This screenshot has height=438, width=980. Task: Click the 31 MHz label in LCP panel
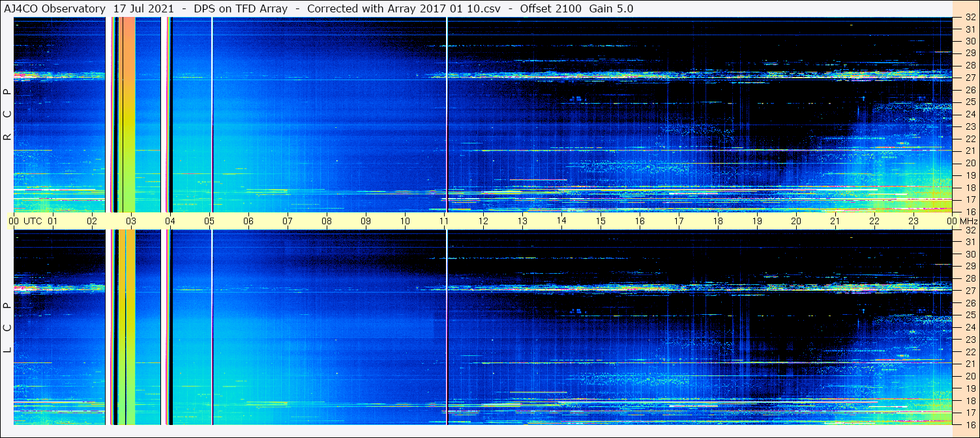click(x=970, y=242)
